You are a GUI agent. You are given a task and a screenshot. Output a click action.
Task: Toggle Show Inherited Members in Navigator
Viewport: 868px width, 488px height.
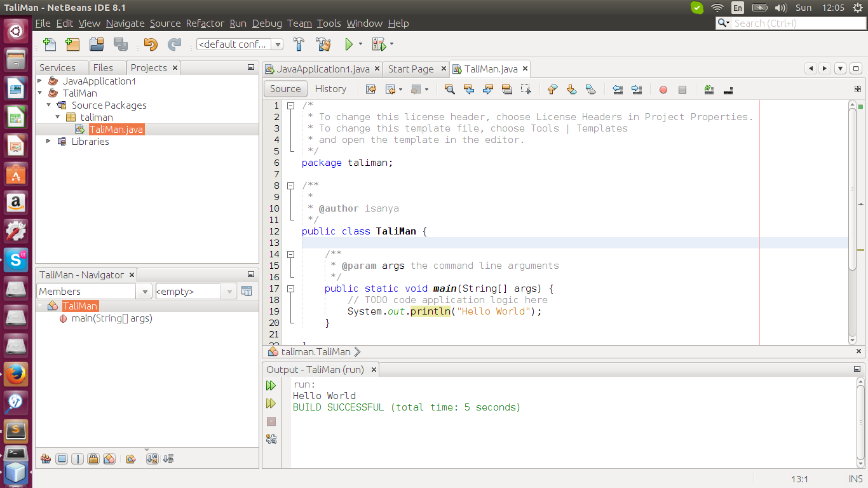45,459
